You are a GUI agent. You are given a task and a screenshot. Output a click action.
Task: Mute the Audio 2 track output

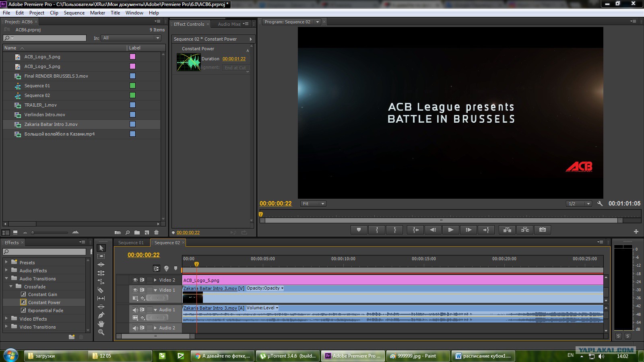click(135, 328)
